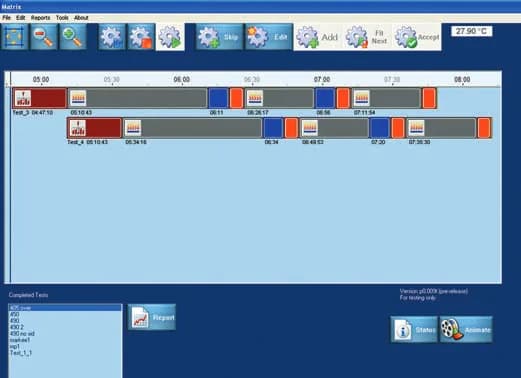Viewport: 521px width, 378px height.
Task: Select highlighted first entry in Completed Tests
Action: [x=65, y=308]
